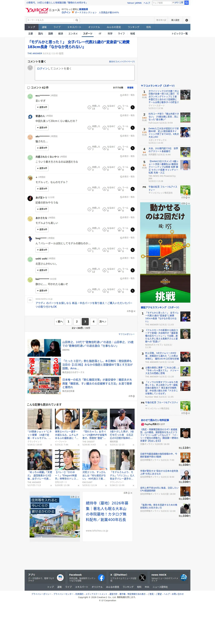Click the トピックス一覧 link
Image resolution: width=215 pixels, height=644 pixels.
point(180,34)
